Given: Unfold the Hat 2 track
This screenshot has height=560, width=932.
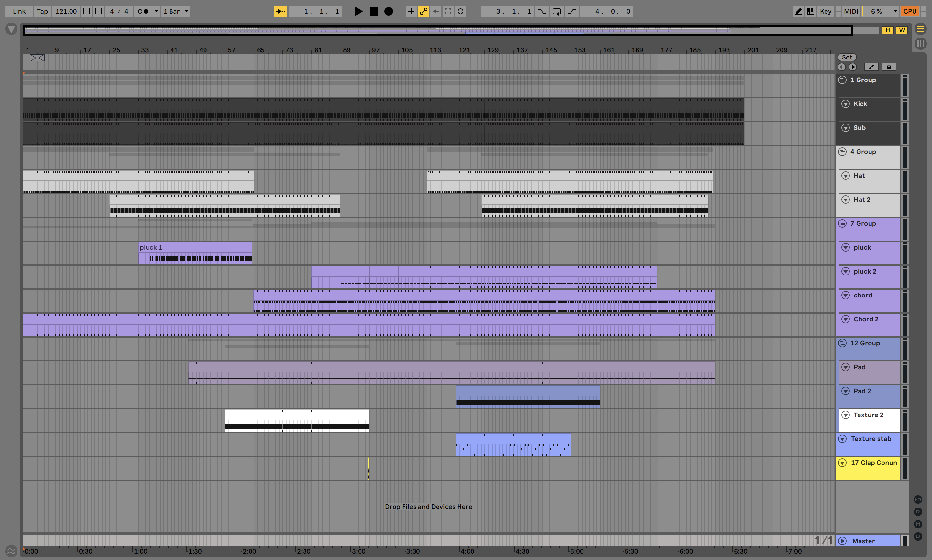Looking at the screenshot, I should point(846,199).
